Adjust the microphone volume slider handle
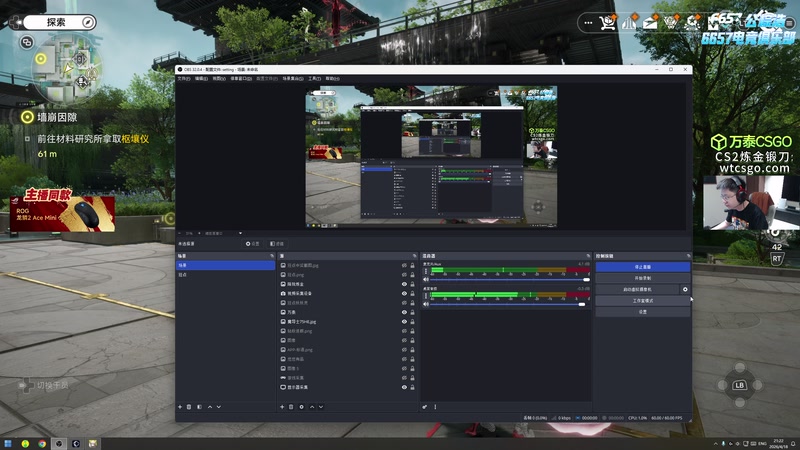Viewport: 800px width, 450px height. 586,280
